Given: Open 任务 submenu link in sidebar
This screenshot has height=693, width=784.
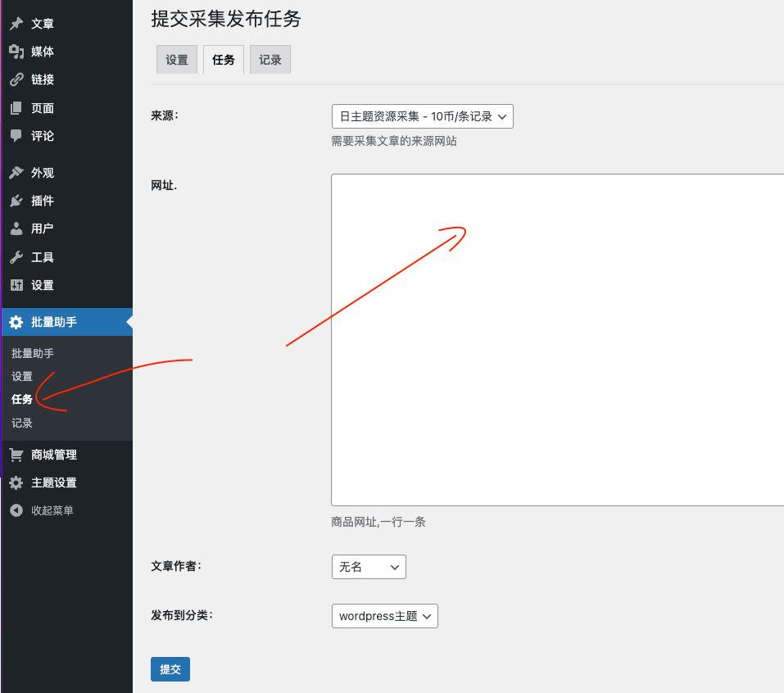Looking at the screenshot, I should [x=22, y=400].
